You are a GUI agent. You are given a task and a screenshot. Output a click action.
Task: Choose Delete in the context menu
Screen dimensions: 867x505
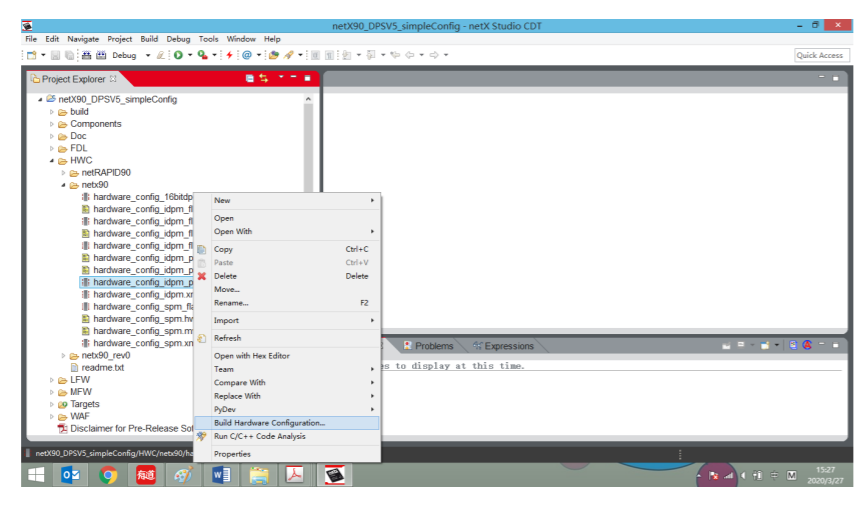point(287,276)
